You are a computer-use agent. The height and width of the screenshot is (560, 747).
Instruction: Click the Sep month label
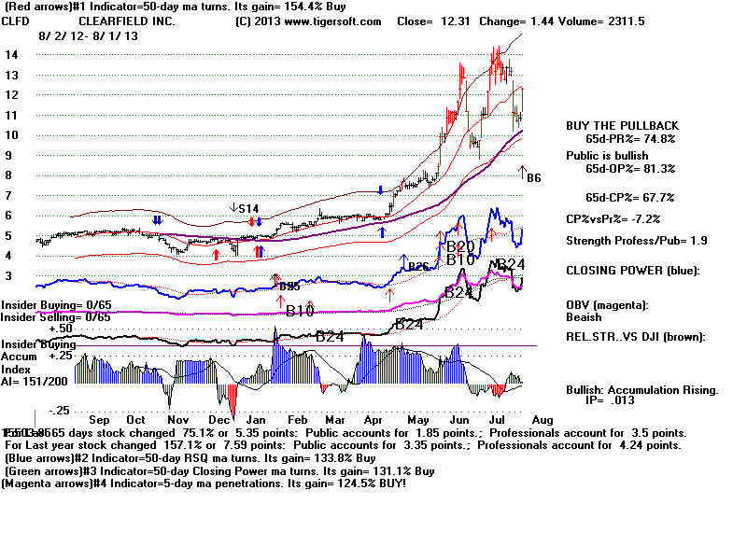[99, 420]
